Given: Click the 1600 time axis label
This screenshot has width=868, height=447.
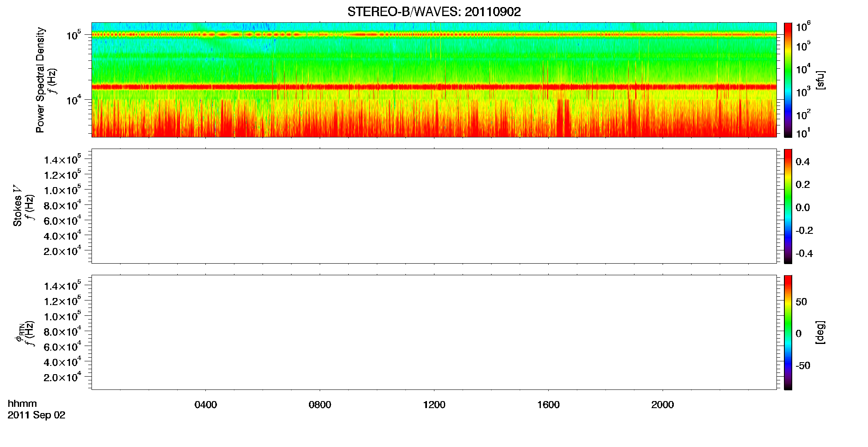Looking at the screenshot, I should (549, 405).
